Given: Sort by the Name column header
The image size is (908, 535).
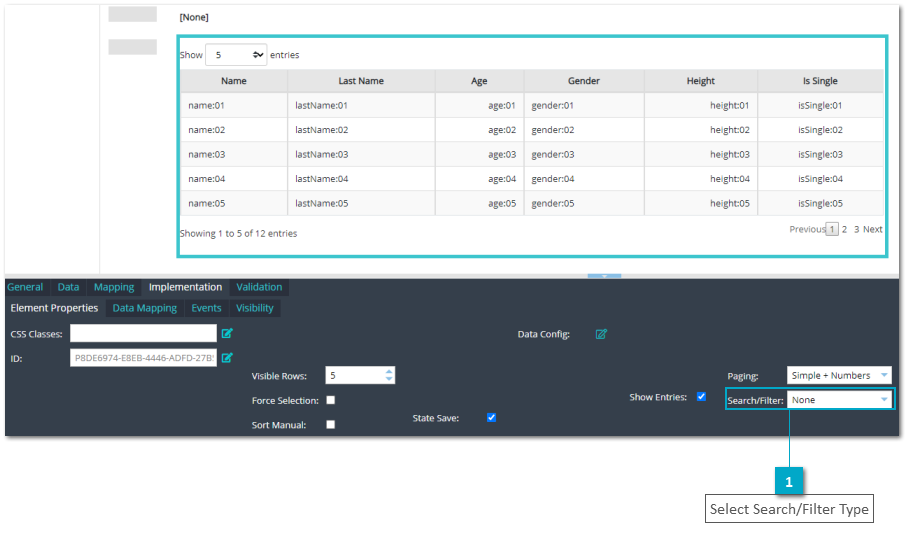Looking at the screenshot, I should tap(234, 81).
